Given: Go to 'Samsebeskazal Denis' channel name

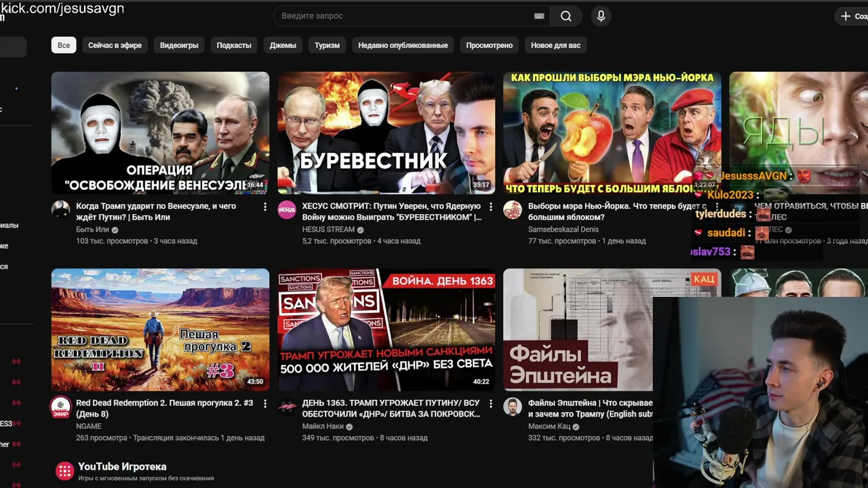Looking at the screenshot, I should (564, 230).
